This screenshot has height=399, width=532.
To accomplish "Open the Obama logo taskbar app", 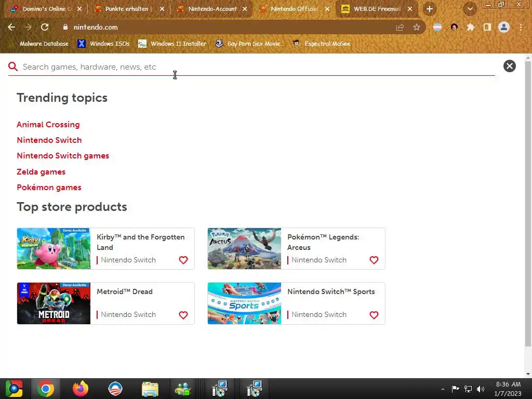I will [115, 389].
